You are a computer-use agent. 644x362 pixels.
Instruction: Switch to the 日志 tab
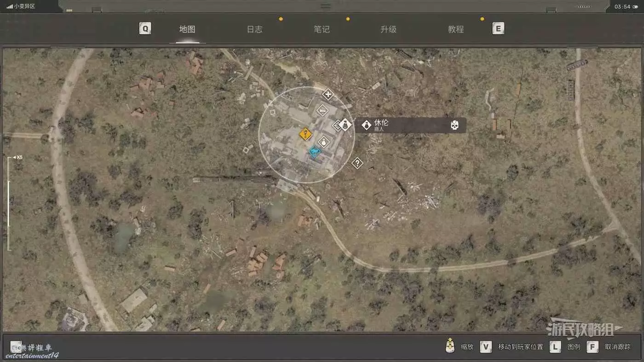pos(254,29)
